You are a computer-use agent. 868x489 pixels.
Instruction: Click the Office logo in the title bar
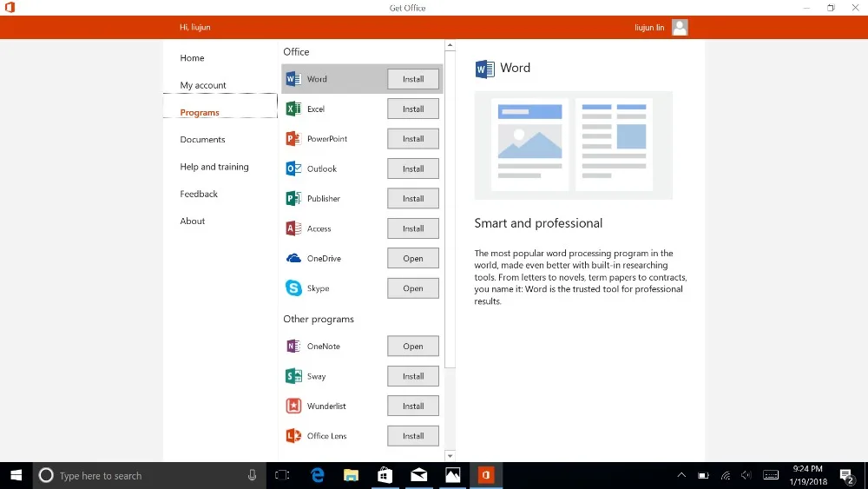pyautogui.click(x=10, y=7)
